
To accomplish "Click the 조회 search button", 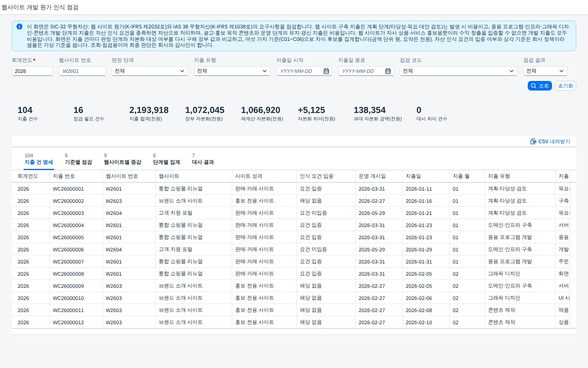I will coord(540,86).
